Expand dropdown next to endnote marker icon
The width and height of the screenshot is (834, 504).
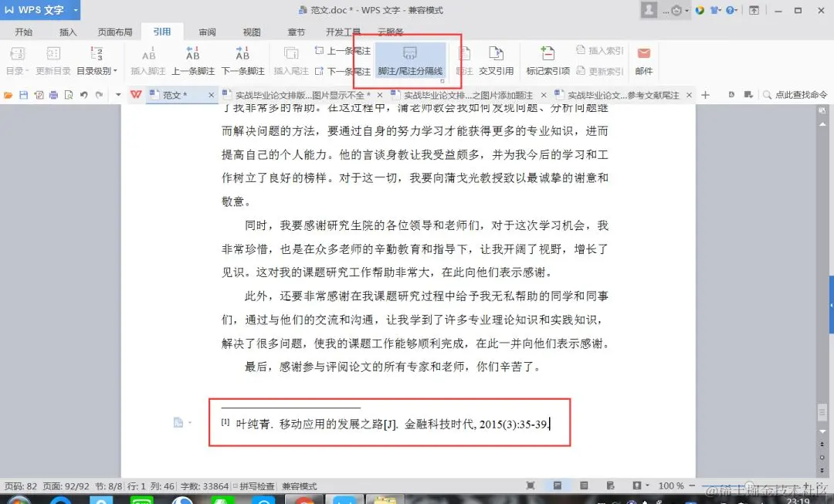[190, 423]
